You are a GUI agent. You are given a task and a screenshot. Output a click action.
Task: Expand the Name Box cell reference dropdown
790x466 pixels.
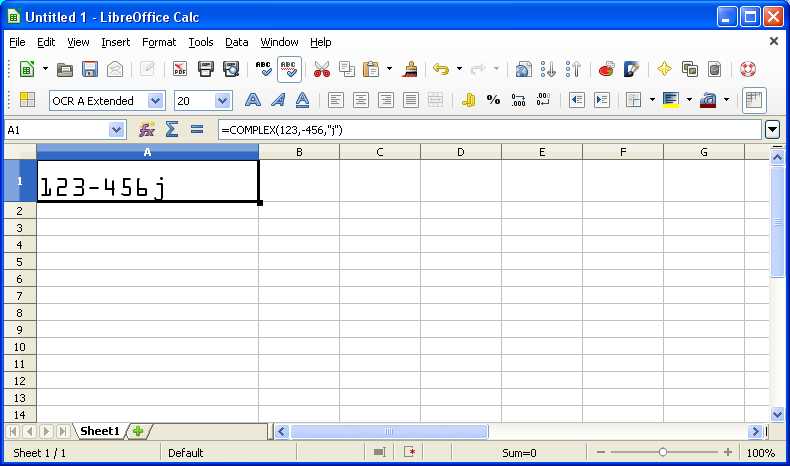click(x=117, y=130)
